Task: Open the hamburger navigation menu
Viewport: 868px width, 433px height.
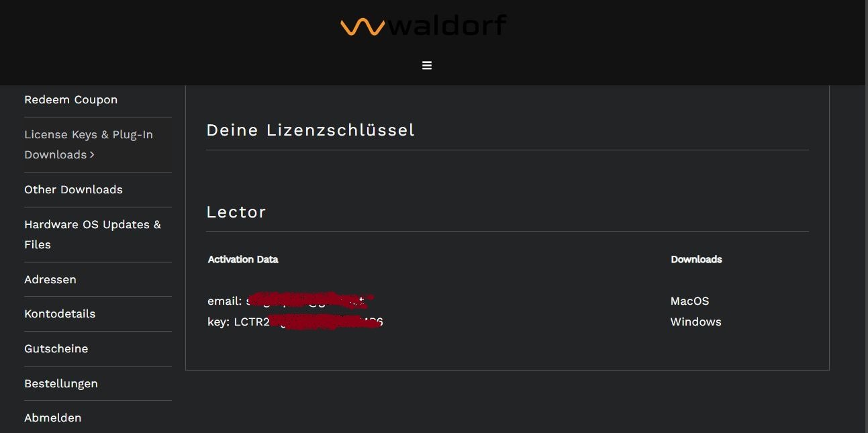Action: (x=427, y=65)
